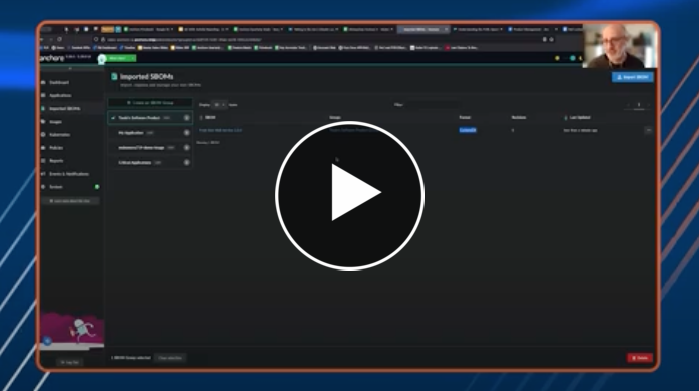Open the Dashboard icon in the sidebar
This screenshot has height=391, width=699.
(x=43, y=82)
